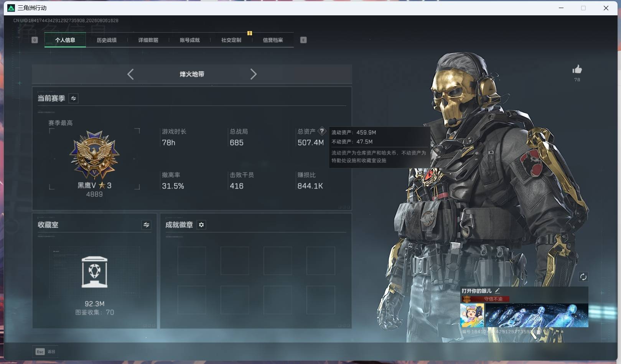Switch to the 个人信息 tab

pyautogui.click(x=65, y=40)
